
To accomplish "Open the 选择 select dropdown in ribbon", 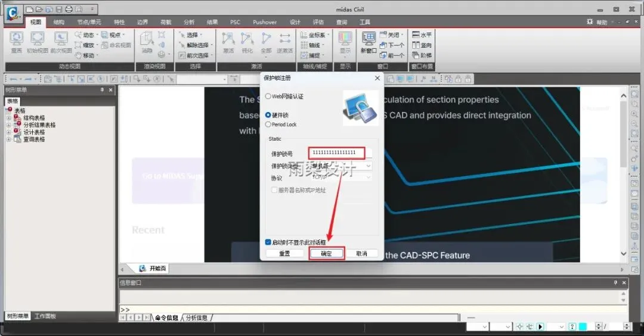I will [201, 35].
